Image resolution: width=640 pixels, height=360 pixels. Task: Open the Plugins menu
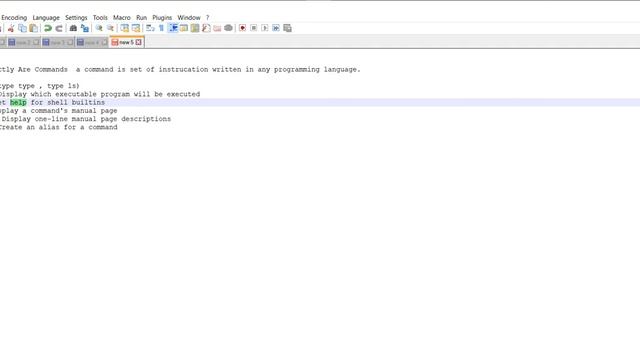tap(162, 18)
